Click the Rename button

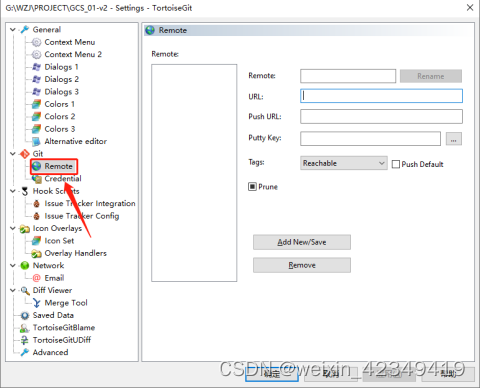(431, 76)
